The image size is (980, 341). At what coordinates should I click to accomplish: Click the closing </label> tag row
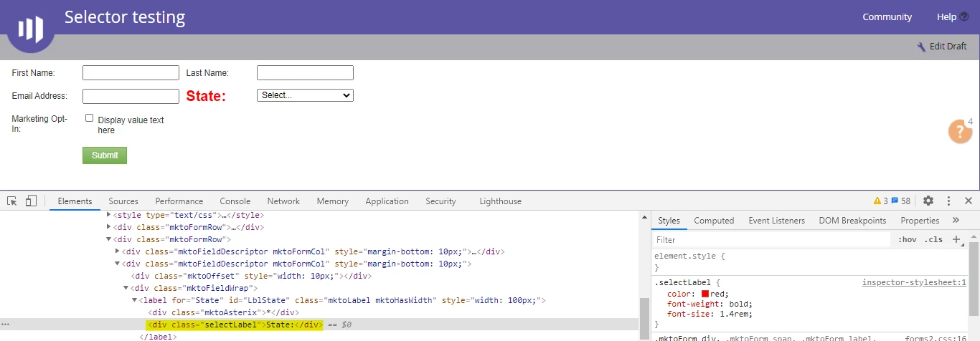[x=157, y=337]
